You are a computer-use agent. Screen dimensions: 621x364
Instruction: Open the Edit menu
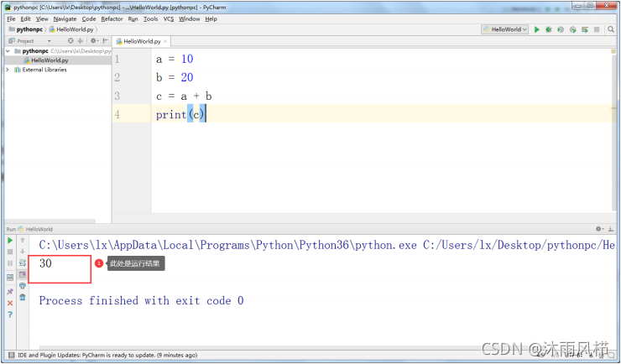(25, 19)
